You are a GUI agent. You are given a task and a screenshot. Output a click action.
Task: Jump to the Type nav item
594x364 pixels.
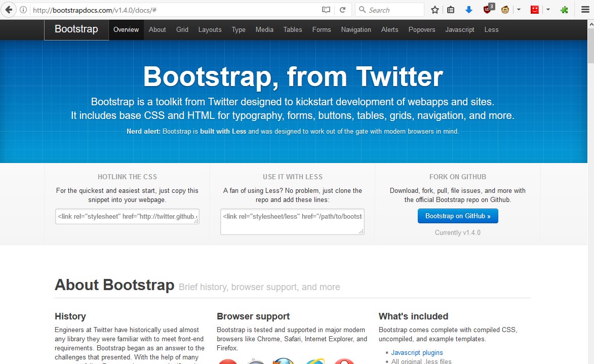point(239,29)
